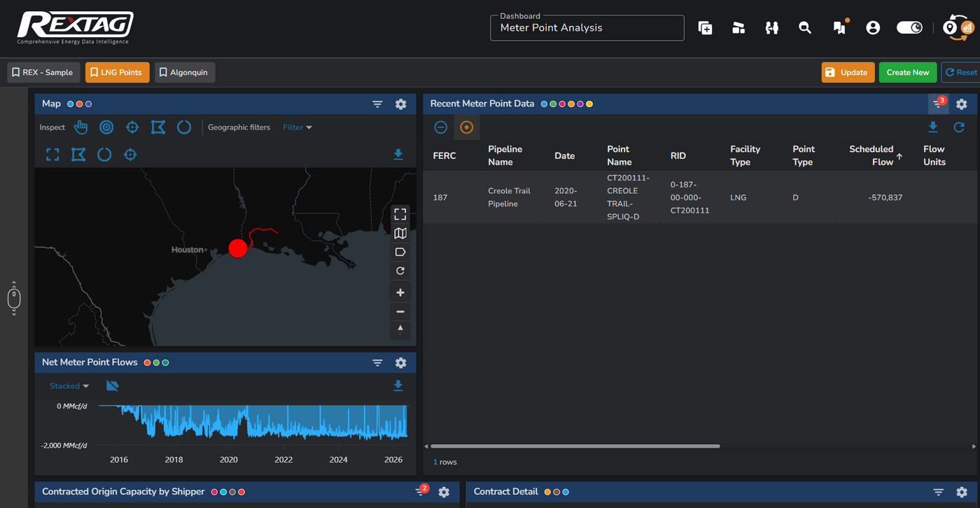The width and height of the screenshot is (980, 508).
Task: Select the circle Inspect tool in the Inspect row
Action: click(184, 127)
